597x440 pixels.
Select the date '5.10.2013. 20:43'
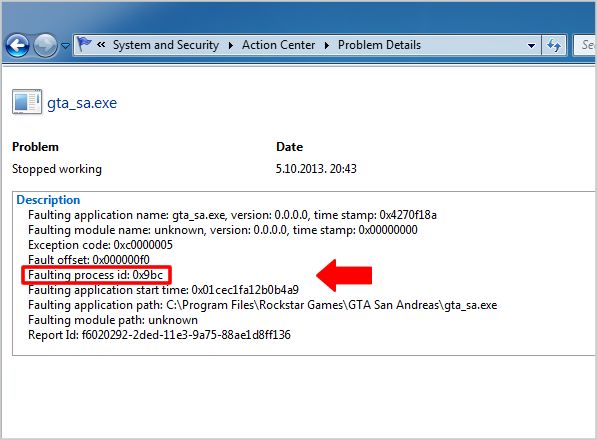pyautogui.click(x=316, y=169)
